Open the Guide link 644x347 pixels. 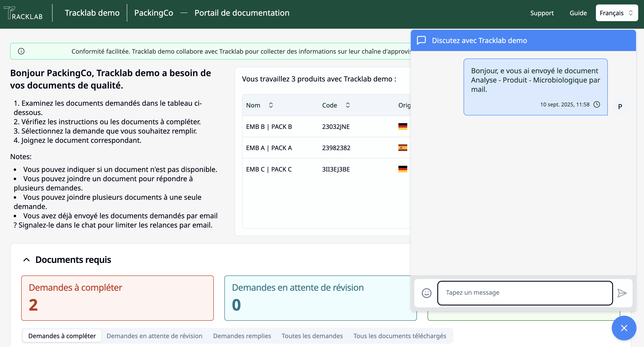point(578,13)
